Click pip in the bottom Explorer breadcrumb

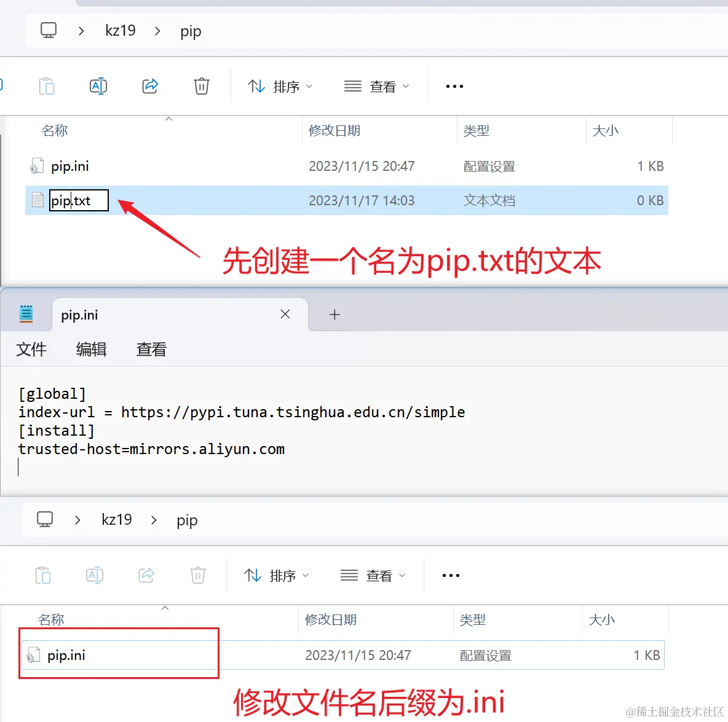pyautogui.click(x=187, y=520)
